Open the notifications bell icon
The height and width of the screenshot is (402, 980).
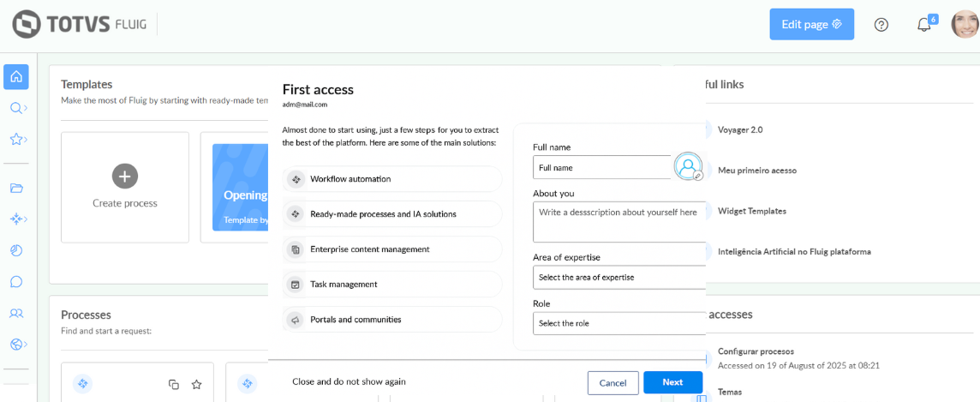tap(923, 25)
